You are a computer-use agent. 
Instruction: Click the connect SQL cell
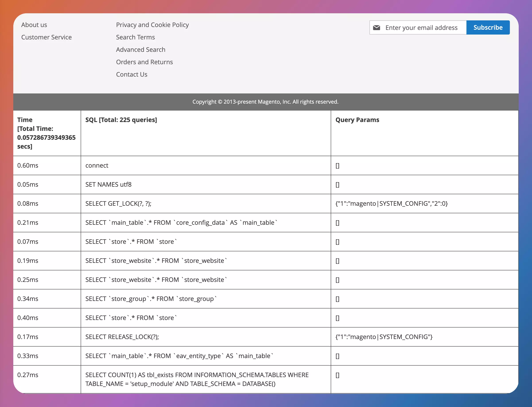[x=206, y=165]
